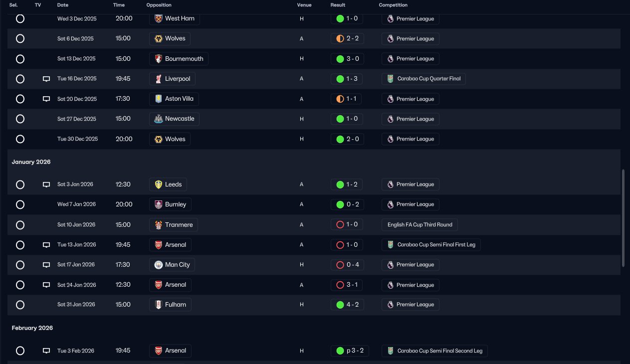This screenshot has height=364, width=630.
Task: Click the green win indicator for Fulham 4-2
Action: (340, 305)
